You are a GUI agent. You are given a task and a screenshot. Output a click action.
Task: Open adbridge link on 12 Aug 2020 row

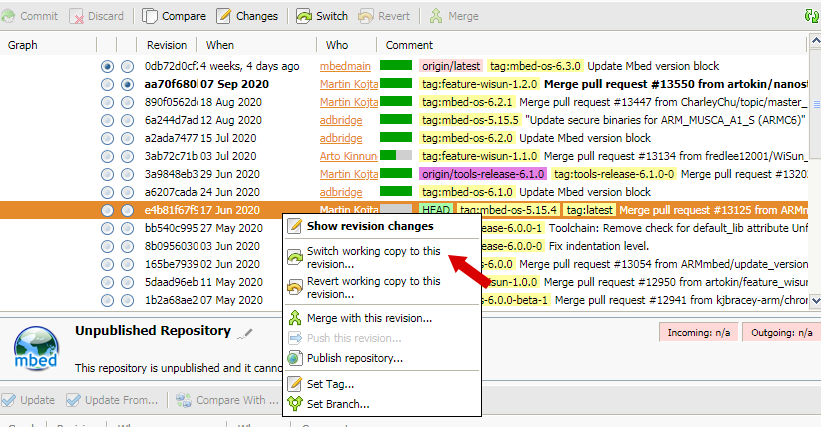341,120
